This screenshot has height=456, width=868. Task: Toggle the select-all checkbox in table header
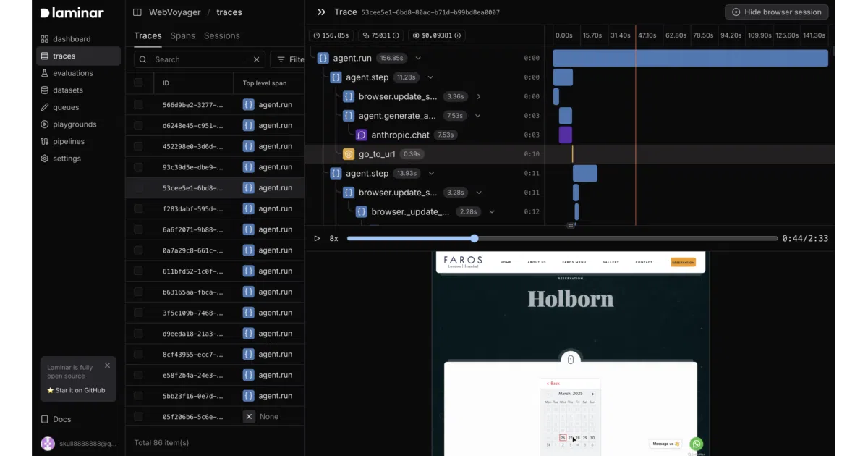pyautogui.click(x=139, y=83)
